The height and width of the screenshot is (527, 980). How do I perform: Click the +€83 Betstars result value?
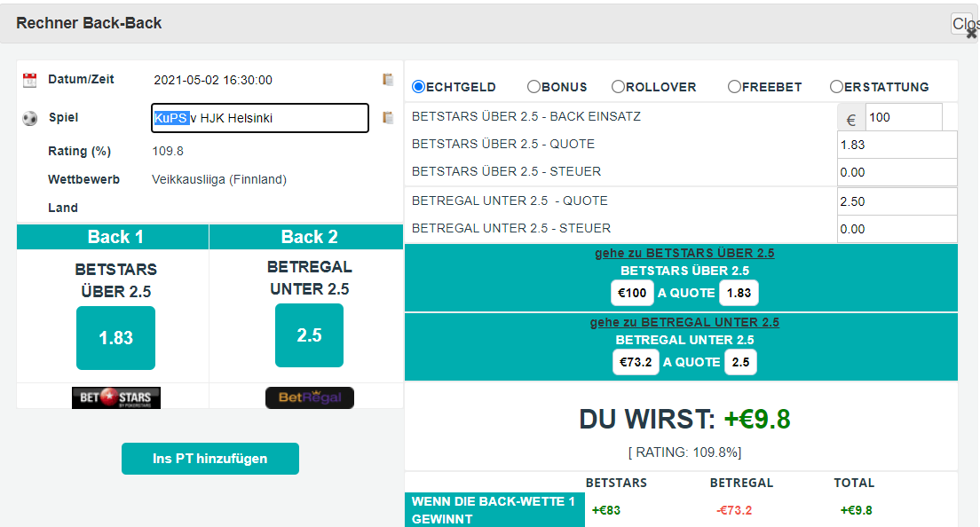click(606, 510)
